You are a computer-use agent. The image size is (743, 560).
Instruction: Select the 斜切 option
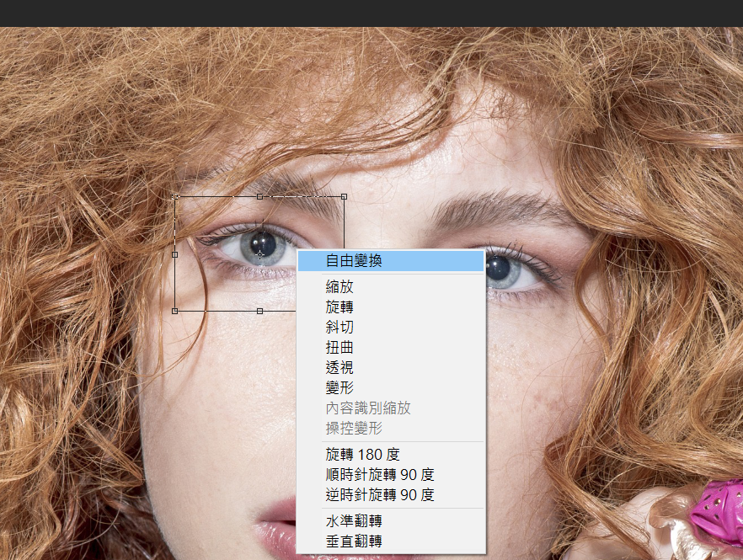point(391,327)
